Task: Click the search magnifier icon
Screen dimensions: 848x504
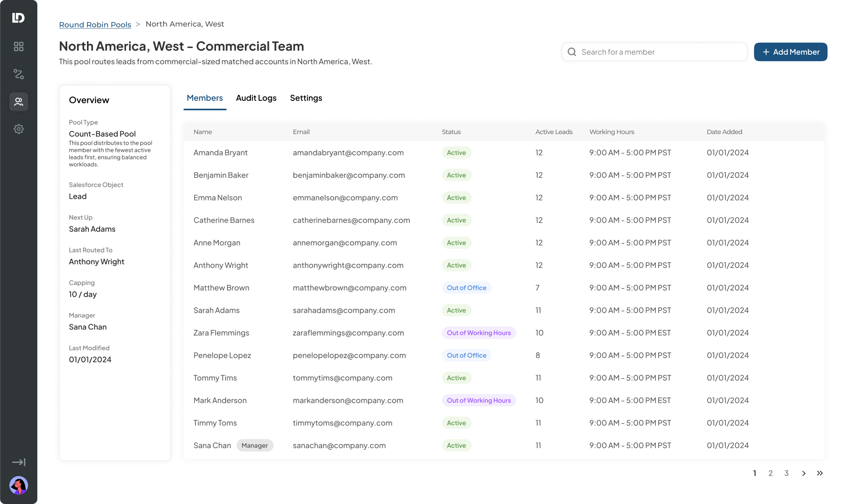Action: pyautogui.click(x=572, y=52)
